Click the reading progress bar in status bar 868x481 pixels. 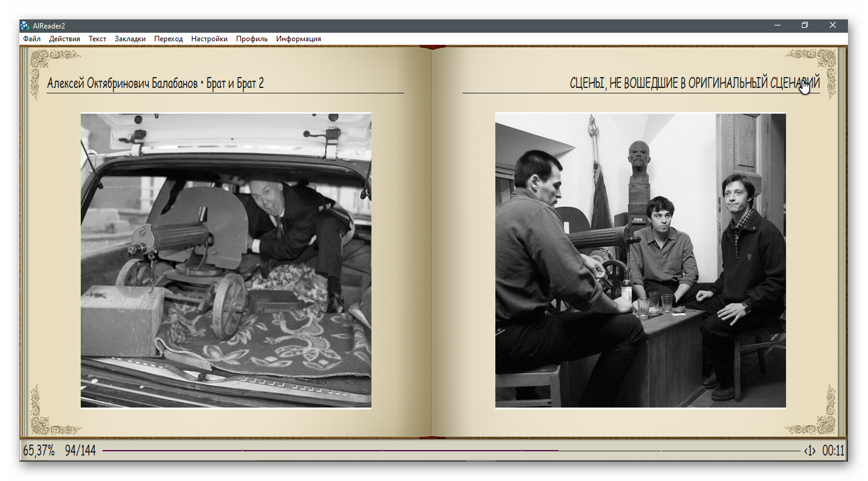pyautogui.click(x=450, y=451)
